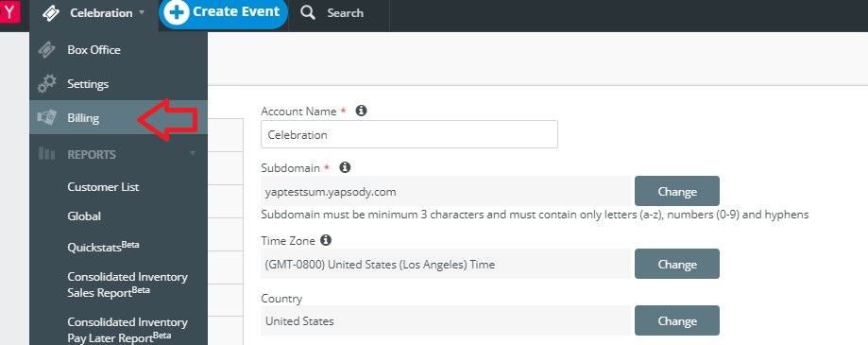
Task: Collapse the REPORTS section arrow
Action: pyautogui.click(x=193, y=153)
